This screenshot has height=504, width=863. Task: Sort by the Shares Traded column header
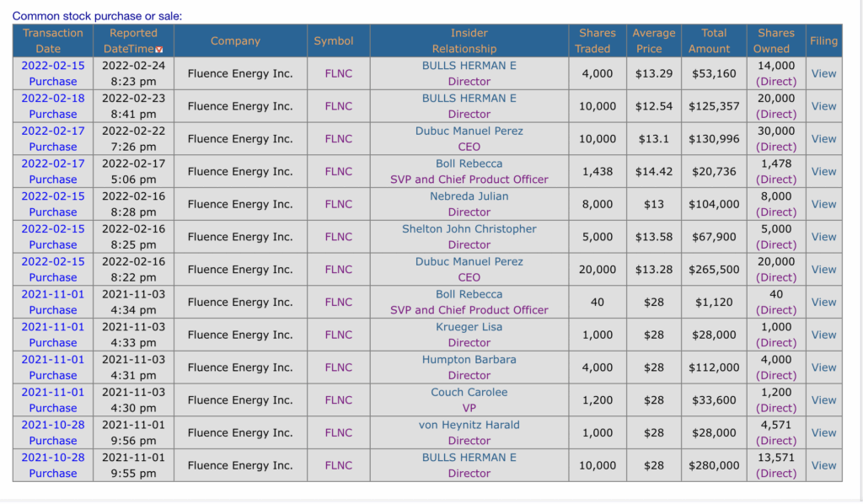[x=597, y=40]
